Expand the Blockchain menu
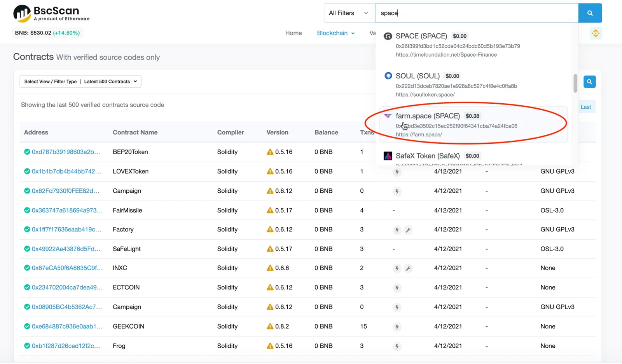622x364 pixels. pyautogui.click(x=336, y=33)
